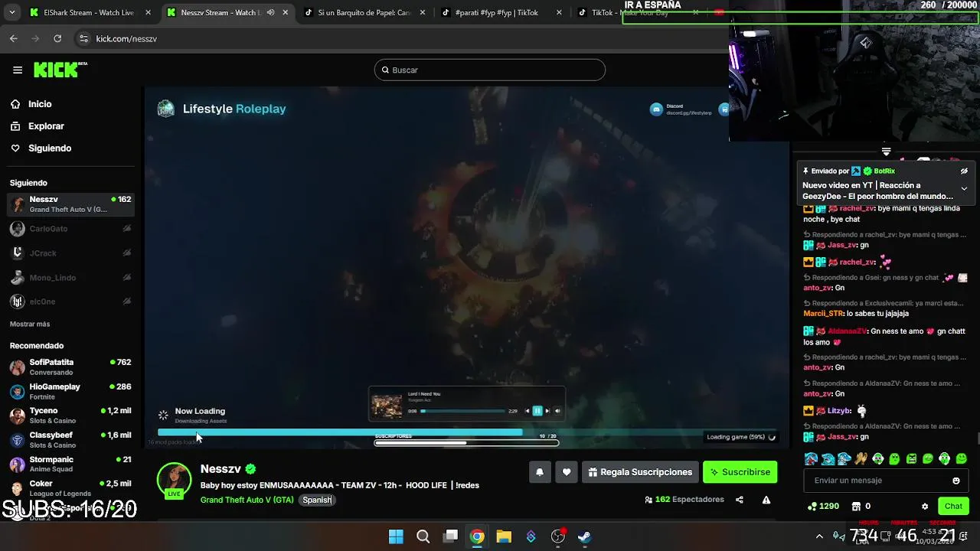Open Siguiendo in the sidebar
980x551 pixels.
(50, 148)
